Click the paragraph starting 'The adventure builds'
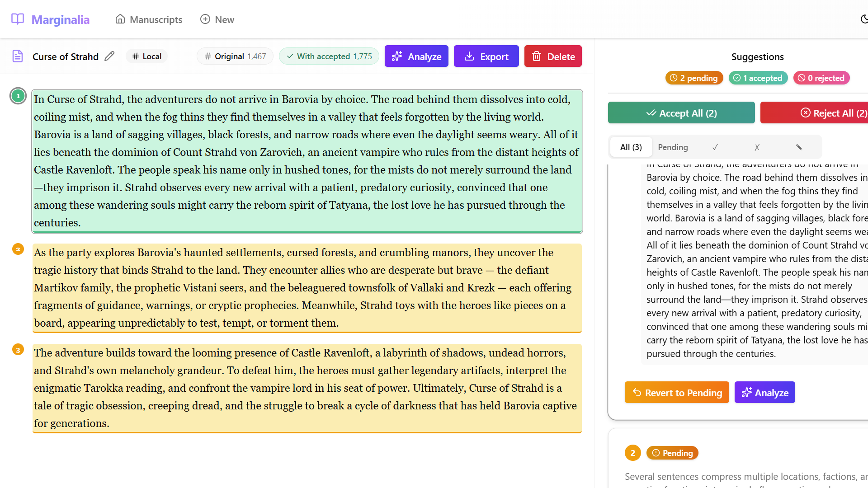This screenshot has width=868, height=488. point(307,388)
